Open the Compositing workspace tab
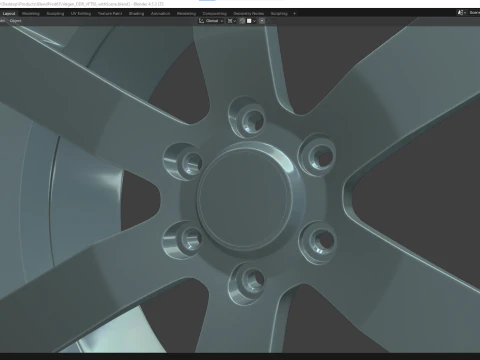Image resolution: width=480 pixels, height=360 pixels. (215, 13)
